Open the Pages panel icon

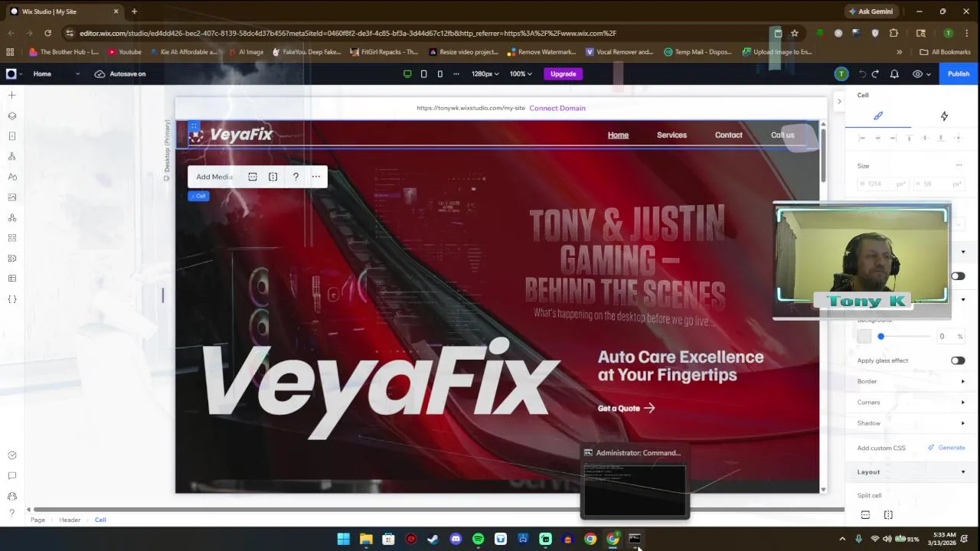[11, 136]
